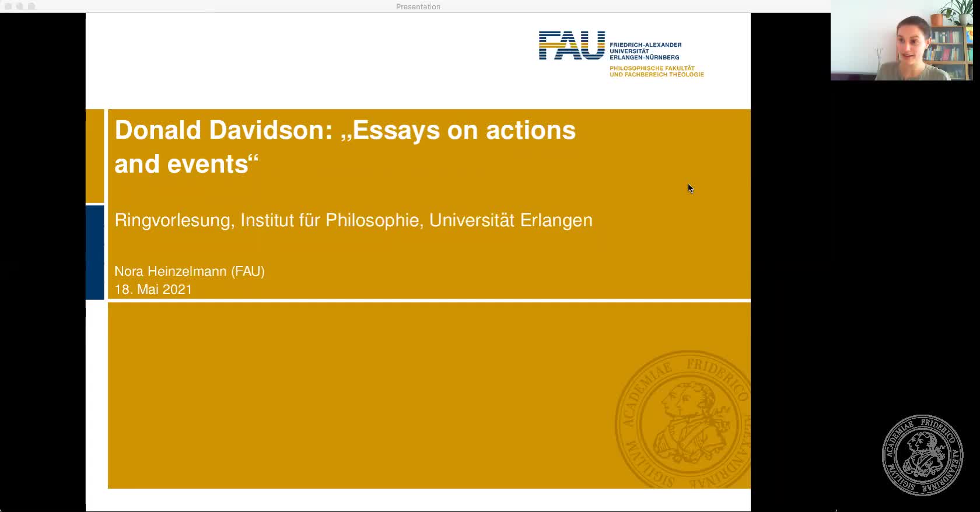
Task: Click the FAU logo on the slide
Action: [572, 45]
